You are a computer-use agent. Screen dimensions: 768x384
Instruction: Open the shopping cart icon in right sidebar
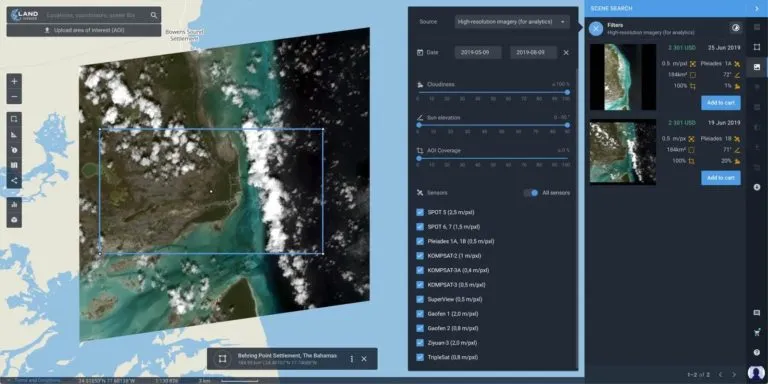(757, 333)
